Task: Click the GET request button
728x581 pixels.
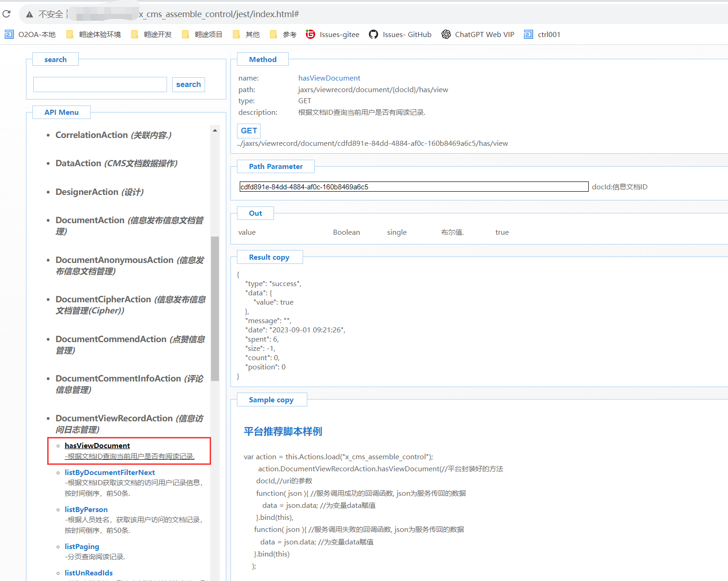Action: pyautogui.click(x=249, y=131)
